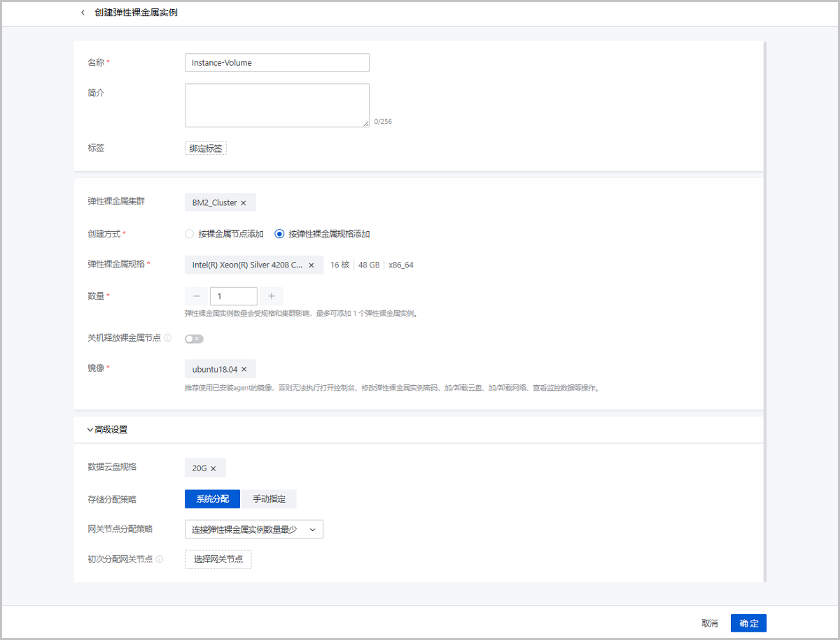The image size is (840, 640).
Task: Select 按弹性裸金属规格添加 radio option
Action: point(279,234)
